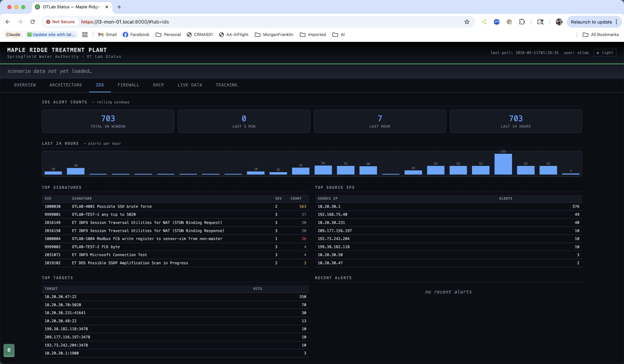Click the LAST 24 HOURS count card
The image size is (624, 364).
(x=515, y=121)
